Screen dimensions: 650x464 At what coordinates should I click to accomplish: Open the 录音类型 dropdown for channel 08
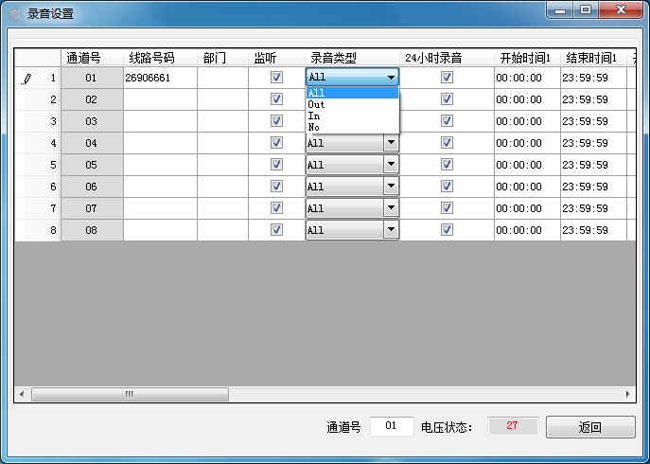coord(391,230)
